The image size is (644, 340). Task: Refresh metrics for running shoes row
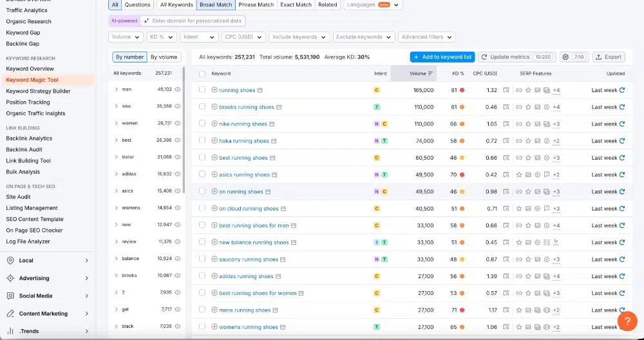tap(622, 90)
